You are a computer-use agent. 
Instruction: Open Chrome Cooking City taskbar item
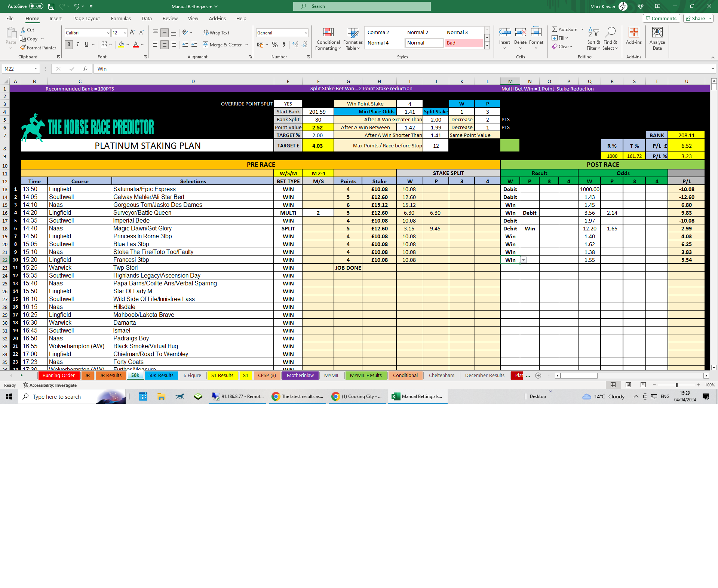(x=358, y=396)
